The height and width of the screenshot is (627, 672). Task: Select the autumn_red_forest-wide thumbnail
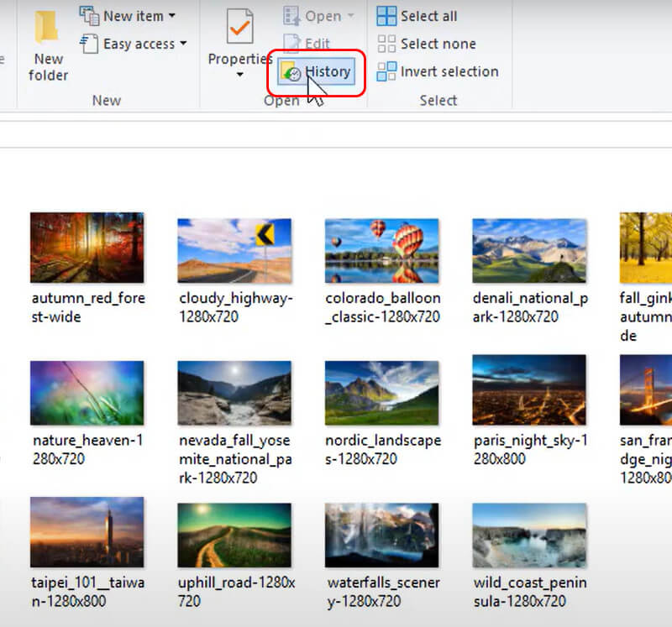(x=87, y=248)
